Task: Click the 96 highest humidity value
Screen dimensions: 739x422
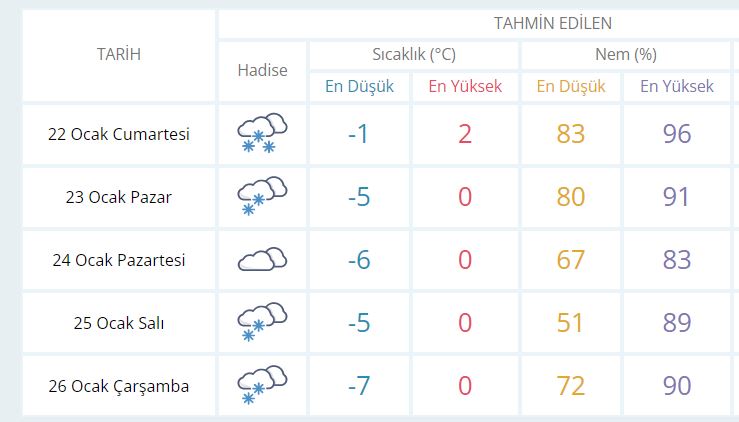Action: click(x=677, y=134)
